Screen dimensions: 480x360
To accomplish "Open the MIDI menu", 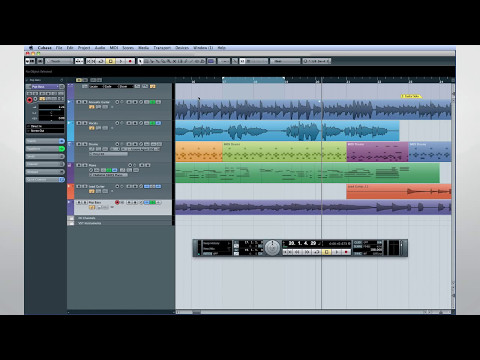I will tap(114, 48).
